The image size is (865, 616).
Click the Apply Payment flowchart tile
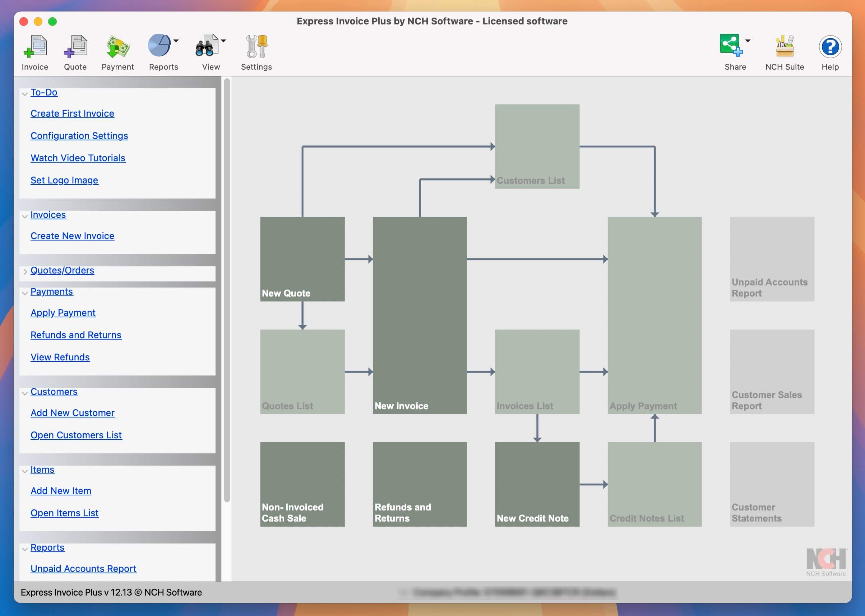click(x=655, y=315)
